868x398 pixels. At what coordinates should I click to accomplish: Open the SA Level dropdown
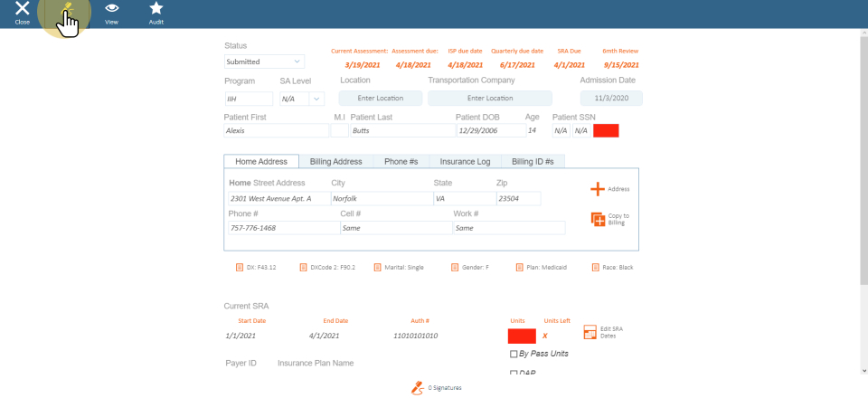[301, 99]
